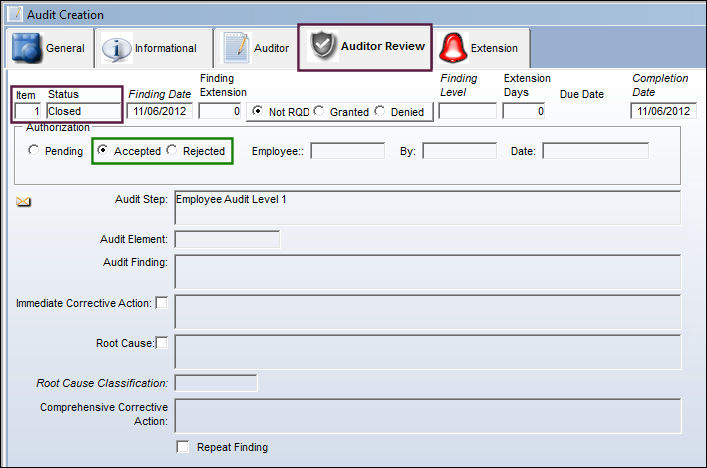The image size is (707, 468).
Task: Click the Informational tab info icon
Action: pyautogui.click(x=117, y=48)
